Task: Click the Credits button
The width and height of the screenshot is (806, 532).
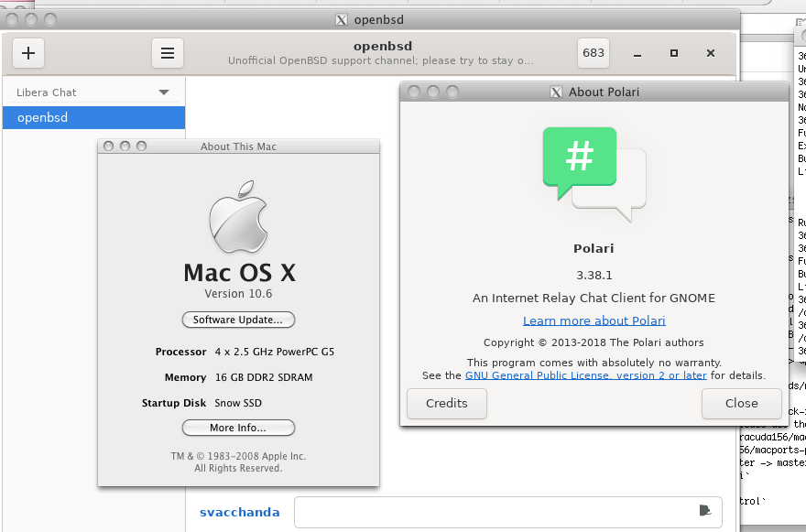Action: (x=447, y=404)
